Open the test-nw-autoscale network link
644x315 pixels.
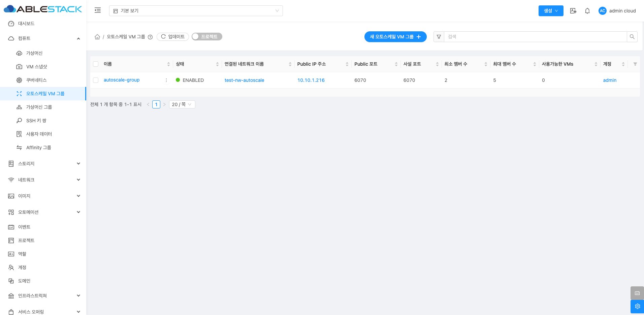pyautogui.click(x=244, y=80)
